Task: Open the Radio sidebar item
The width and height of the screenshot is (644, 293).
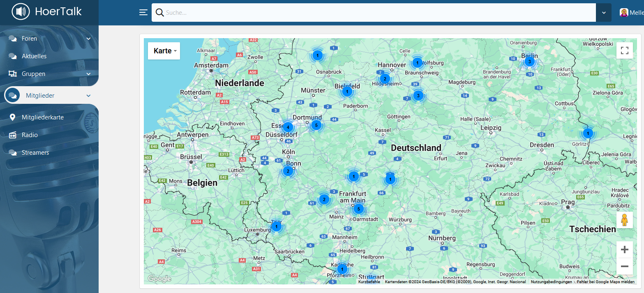Action: click(30, 135)
